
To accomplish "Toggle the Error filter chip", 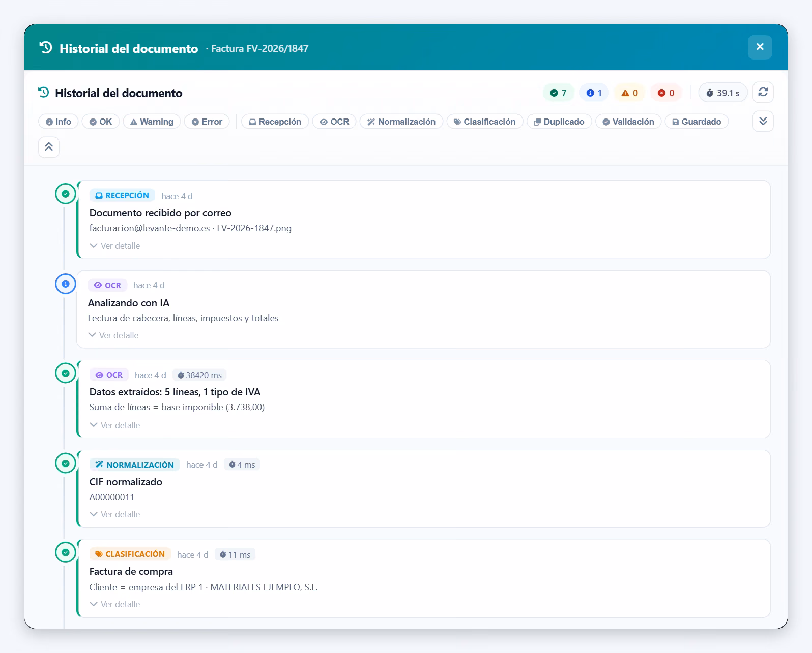I will (x=207, y=122).
